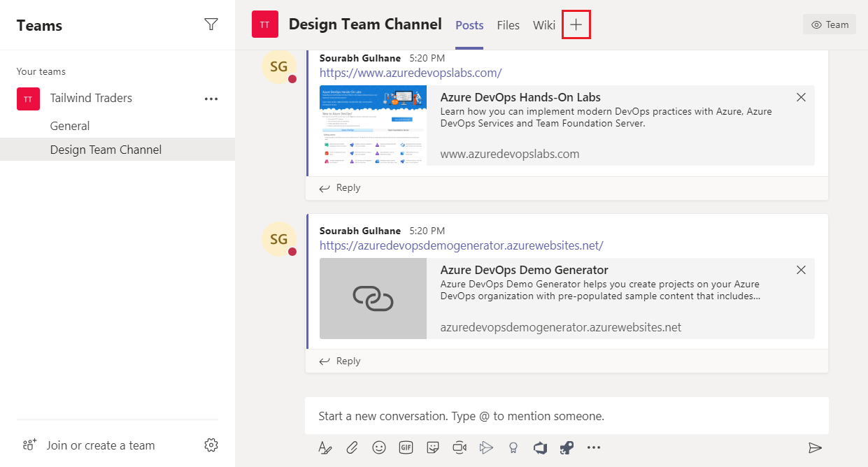Open the azuredevopsdemogenerator.azurewebsites.net hyperlink
The width and height of the screenshot is (868, 467).
point(462,245)
